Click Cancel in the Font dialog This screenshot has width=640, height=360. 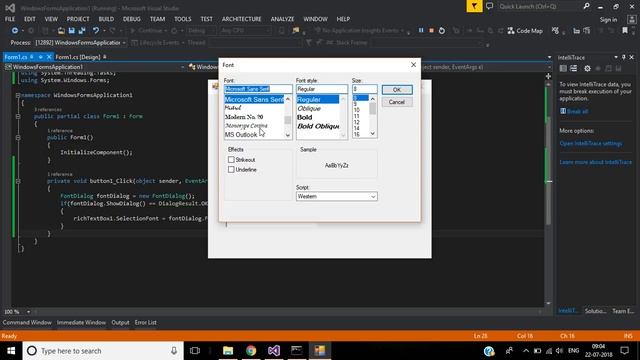397,102
